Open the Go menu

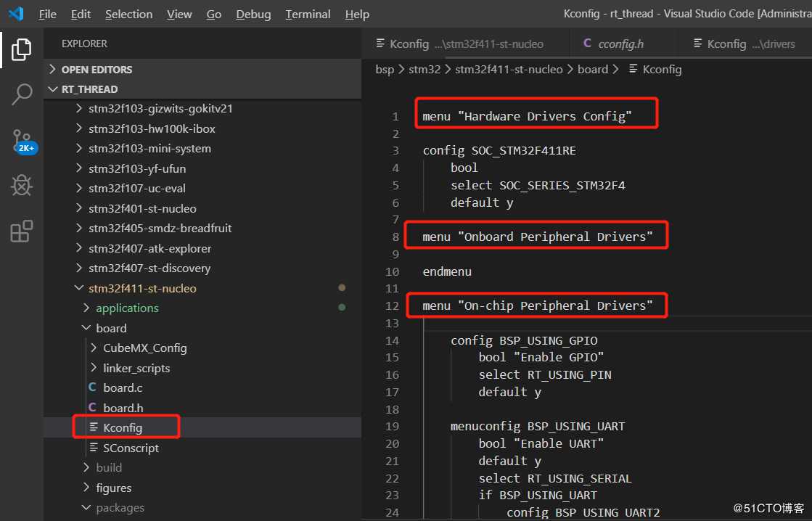[x=214, y=14]
